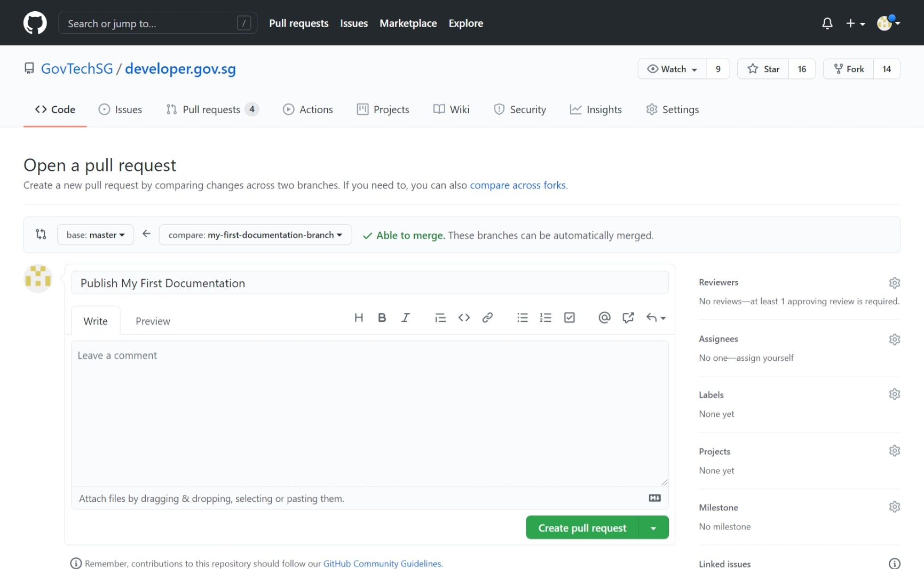Add a hyperlink using the link icon

[487, 317]
